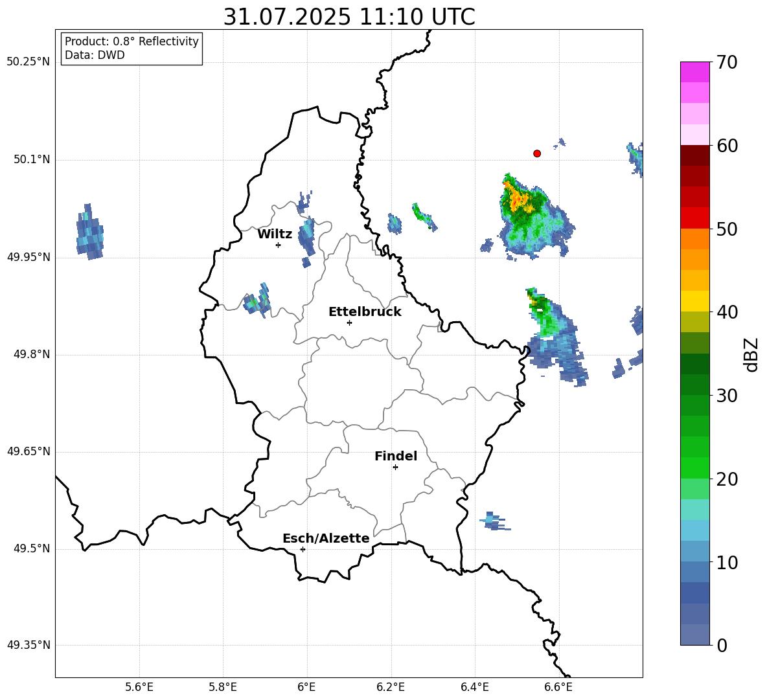Click the 20 tick on colorbar

pos(727,479)
